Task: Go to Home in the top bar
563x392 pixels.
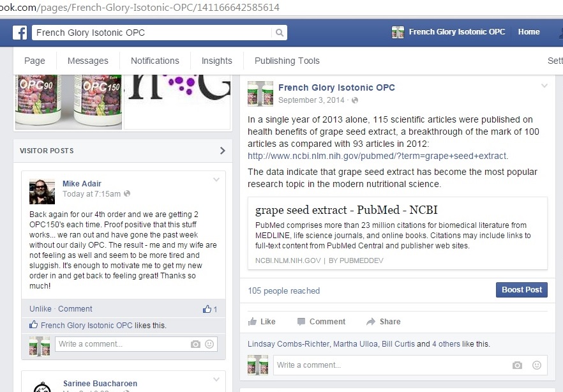Action: pyautogui.click(x=529, y=32)
